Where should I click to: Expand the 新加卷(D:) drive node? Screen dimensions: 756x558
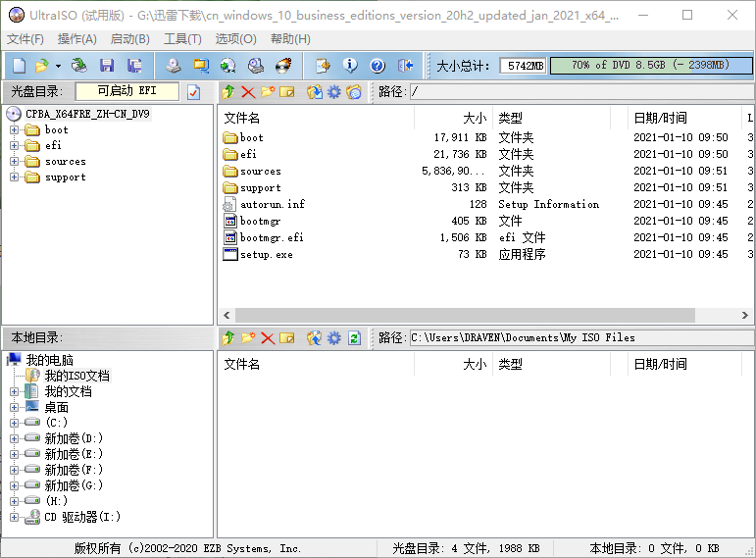pyautogui.click(x=15, y=439)
